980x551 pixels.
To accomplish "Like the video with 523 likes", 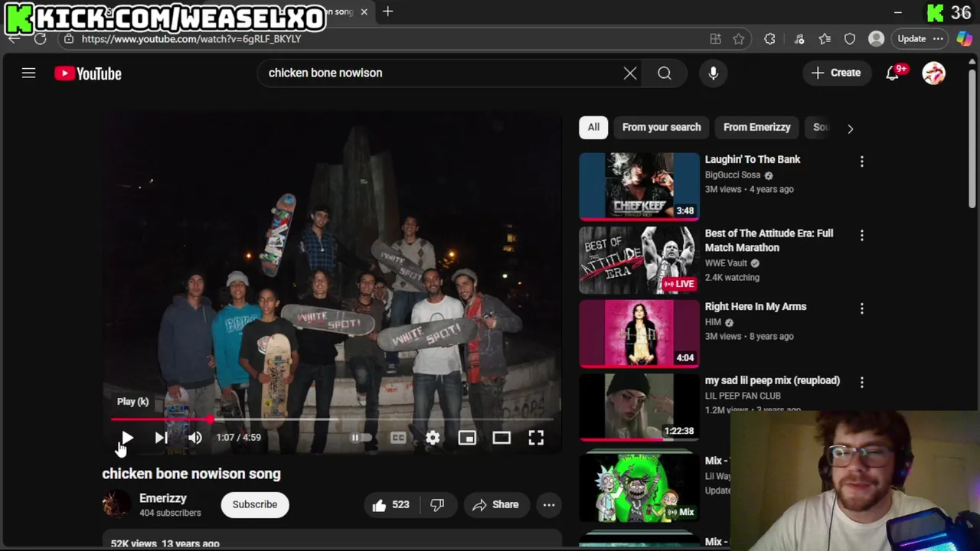I will (391, 504).
